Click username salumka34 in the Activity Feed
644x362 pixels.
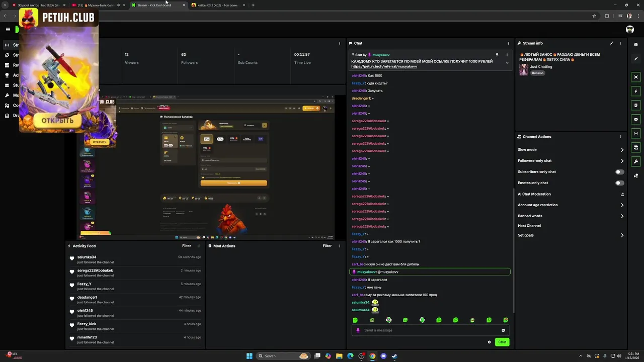[x=87, y=257]
